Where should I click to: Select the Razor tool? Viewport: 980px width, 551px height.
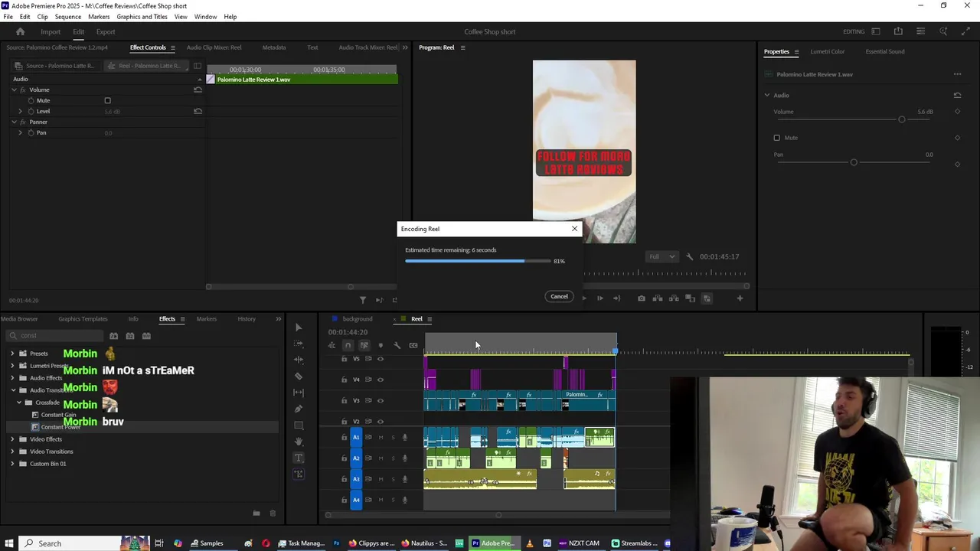pyautogui.click(x=299, y=376)
